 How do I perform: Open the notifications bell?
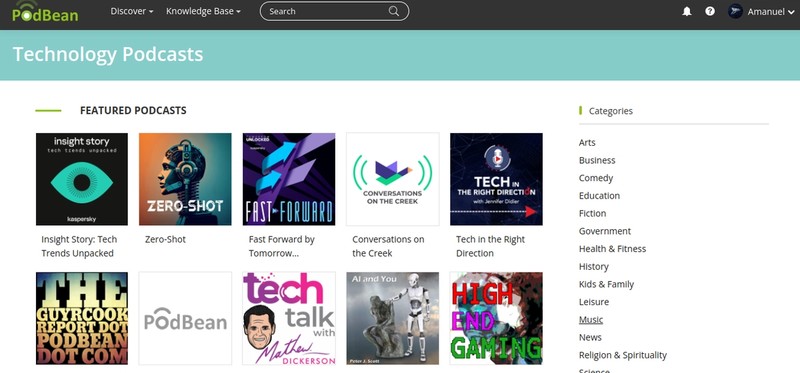(x=687, y=11)
